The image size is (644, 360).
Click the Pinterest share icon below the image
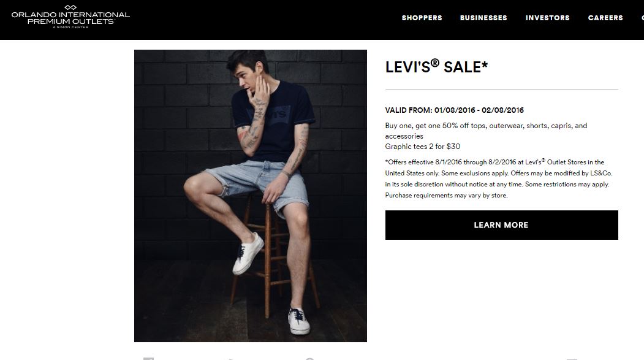pos(309,359)
